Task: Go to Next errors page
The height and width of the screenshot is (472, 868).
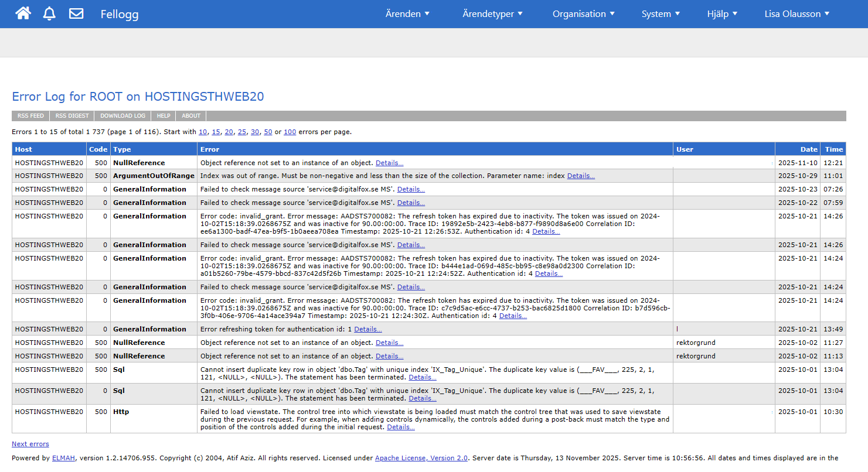Action: click(30, 444)
